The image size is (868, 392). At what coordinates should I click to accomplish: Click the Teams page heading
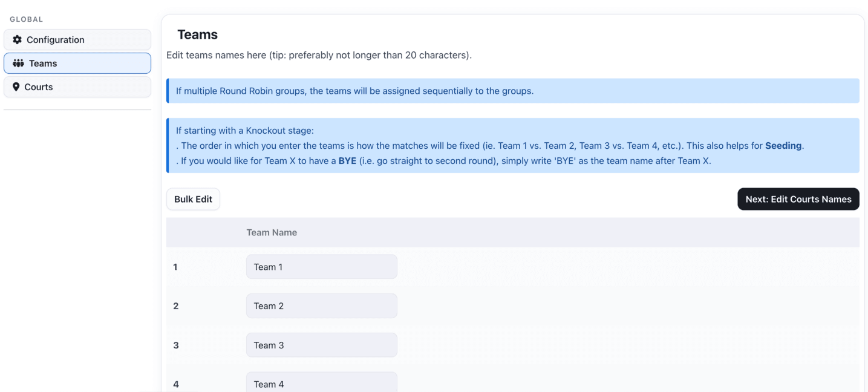(x=197, y=34)
